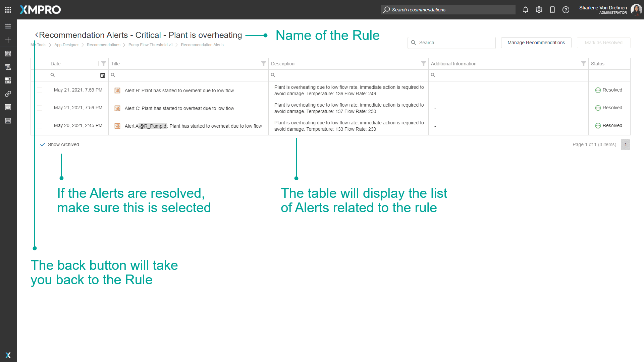Click the notifications bell icon
The image size is (644, 362).
(526, 10)
